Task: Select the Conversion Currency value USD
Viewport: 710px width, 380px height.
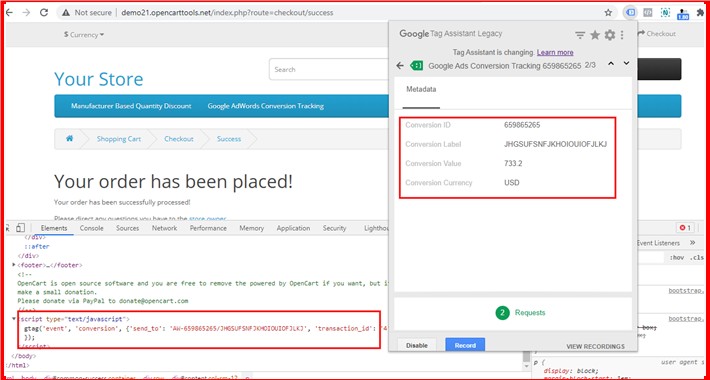Action: coord(512,183)
